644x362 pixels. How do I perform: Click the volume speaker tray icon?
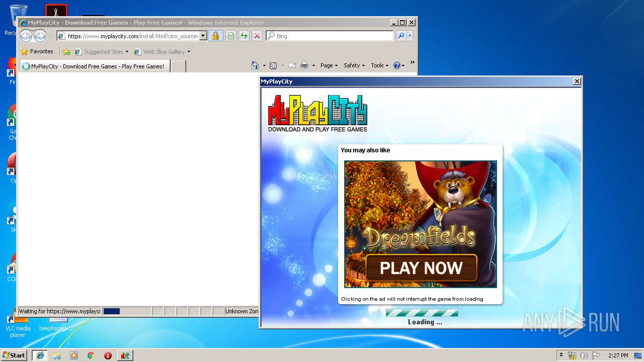(x=584, y=355)
